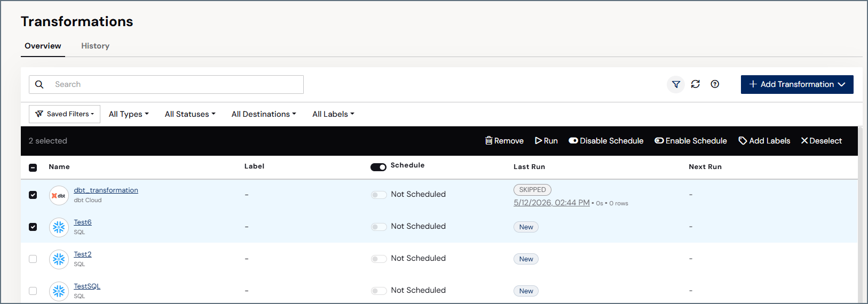
Task: Add Labels to selected transformations
Action: pyautogui.click(x=764, y=141)
